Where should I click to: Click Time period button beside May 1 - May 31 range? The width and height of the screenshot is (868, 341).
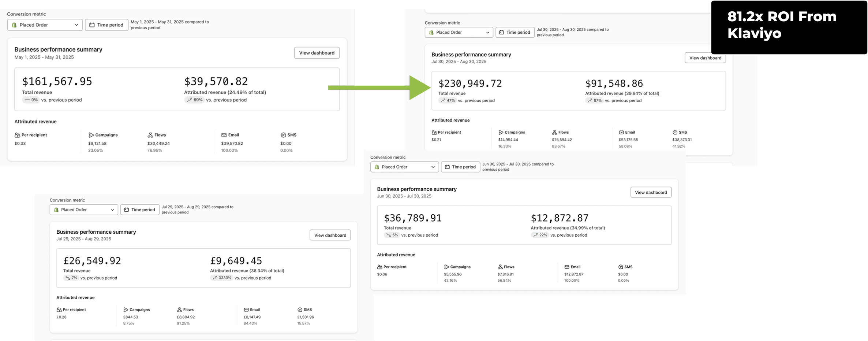pyautogui.click(x=106, y=25)
